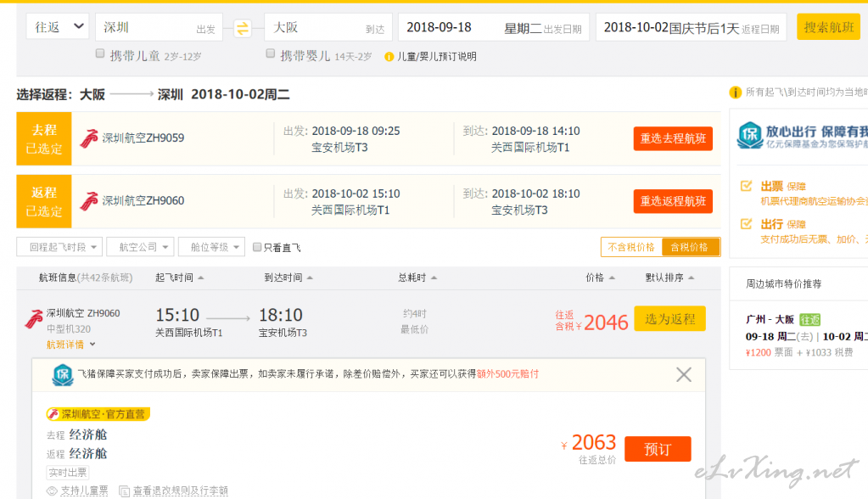The height and width of the screenshot is (499, 868).
Task: Open the 往返 trip type dropdown
Action: click(x=58, y=27)
